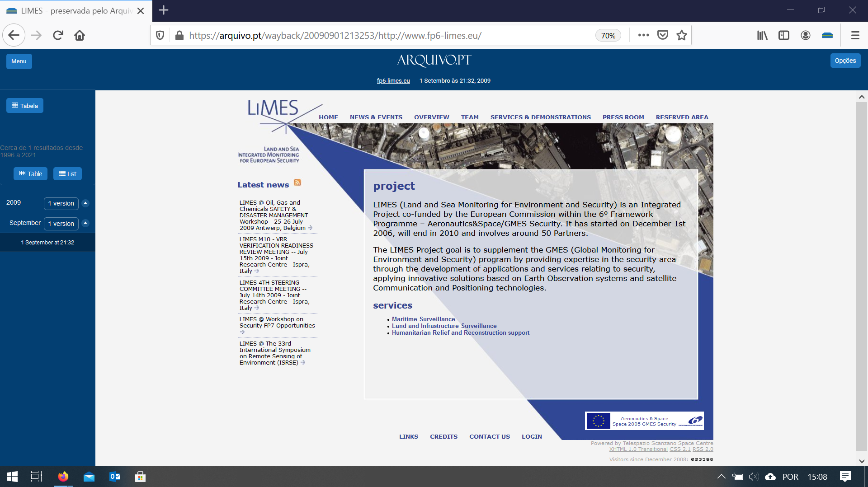
Task: Open the 4TH STEERING COMMITTEE MEETING news
Action: click(274, 295)
